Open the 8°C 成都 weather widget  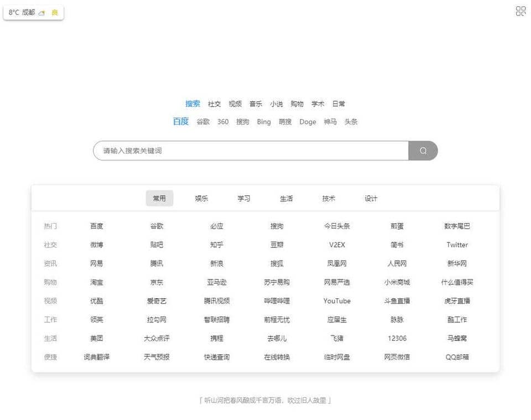click(22, 12)
